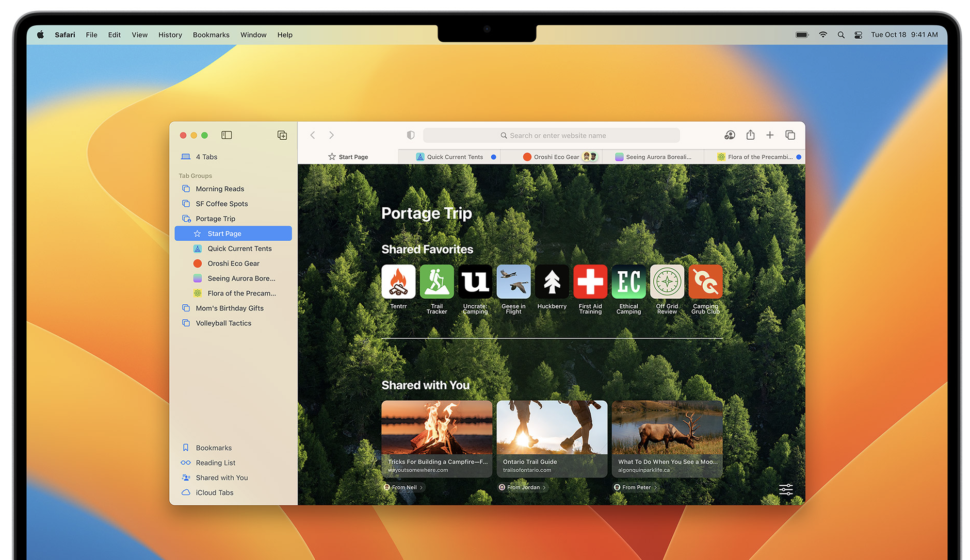
Task: Open Mom's Birthday Gifts tab group
Action: pyautogui.click(x=233, y=308)
